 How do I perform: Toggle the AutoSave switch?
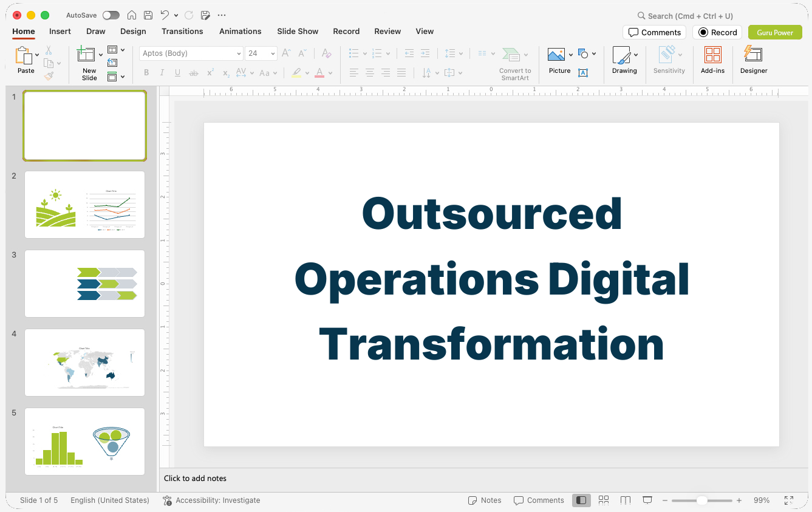(111, 15)
